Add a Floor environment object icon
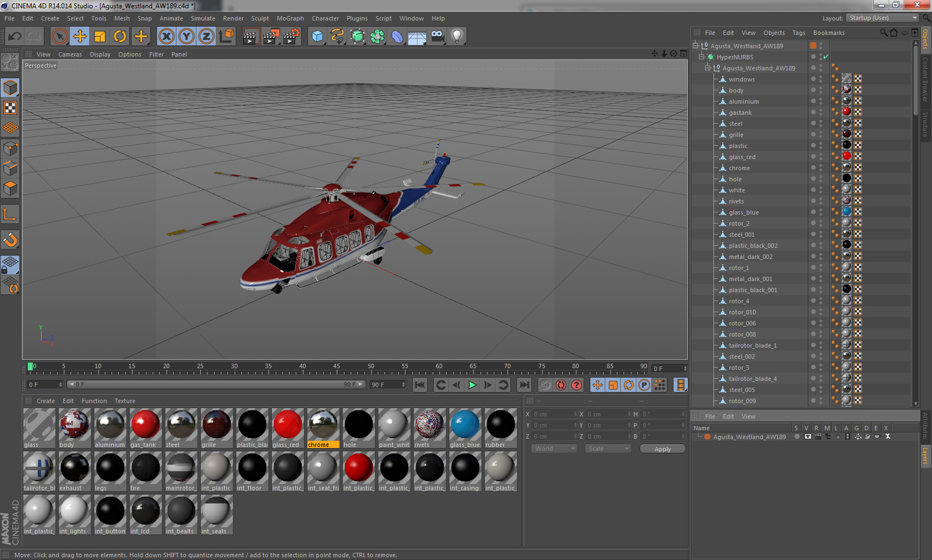 [x=417, y=37]
